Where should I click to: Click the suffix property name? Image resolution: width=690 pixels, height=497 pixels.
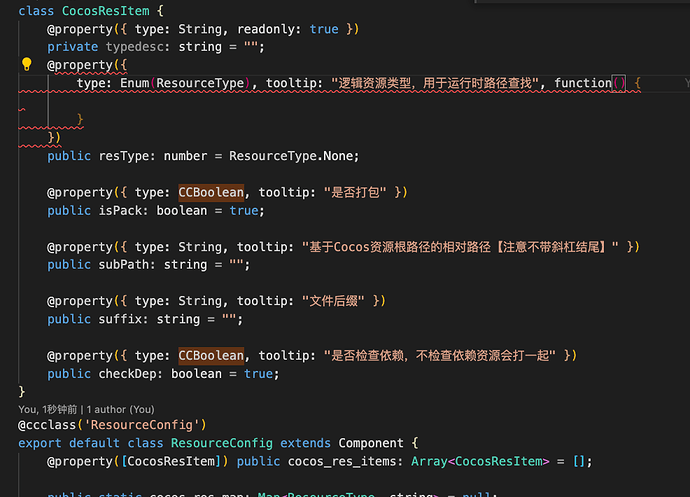tap(122, 320)
